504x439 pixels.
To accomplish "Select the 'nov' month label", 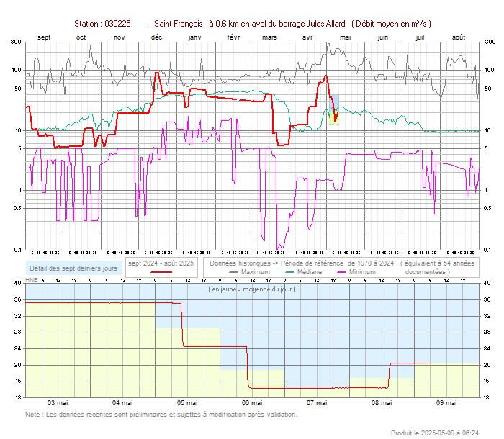I will coord(120,37).
